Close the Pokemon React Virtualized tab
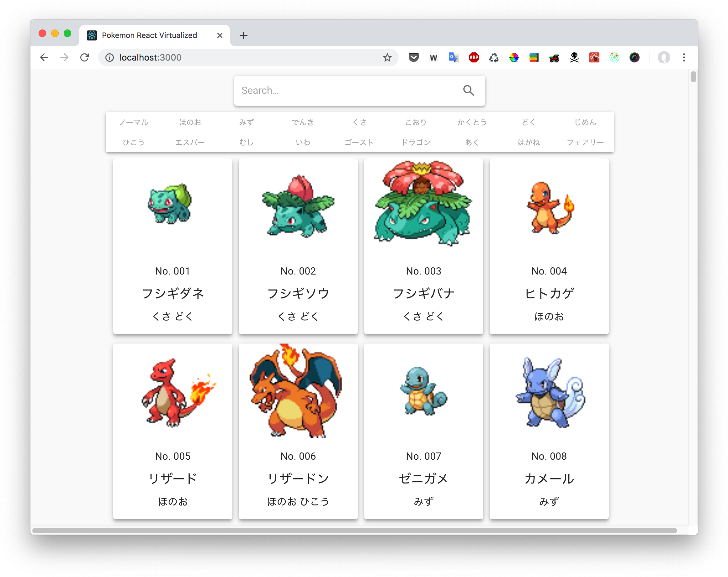 click(x=220, y=35)
